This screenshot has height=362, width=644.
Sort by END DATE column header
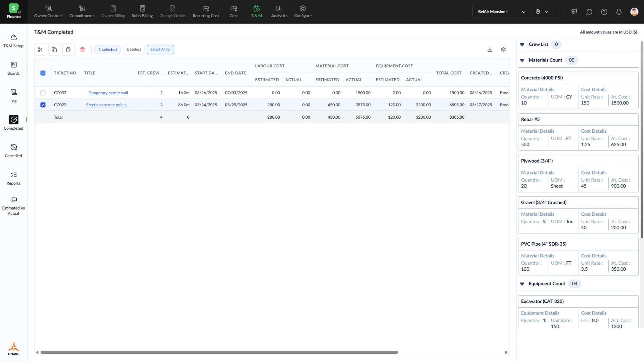[x=235, y=73]
